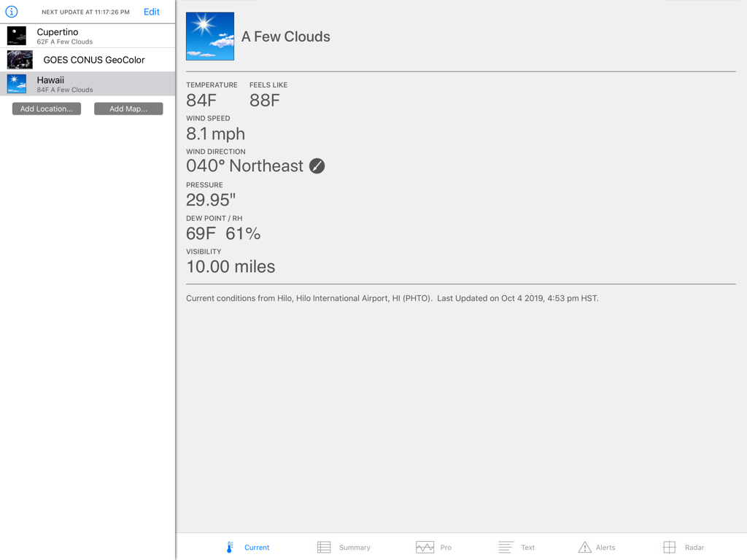747x560 pixels.
Task: Tap the info circle icon
Action: coord(12,12)
